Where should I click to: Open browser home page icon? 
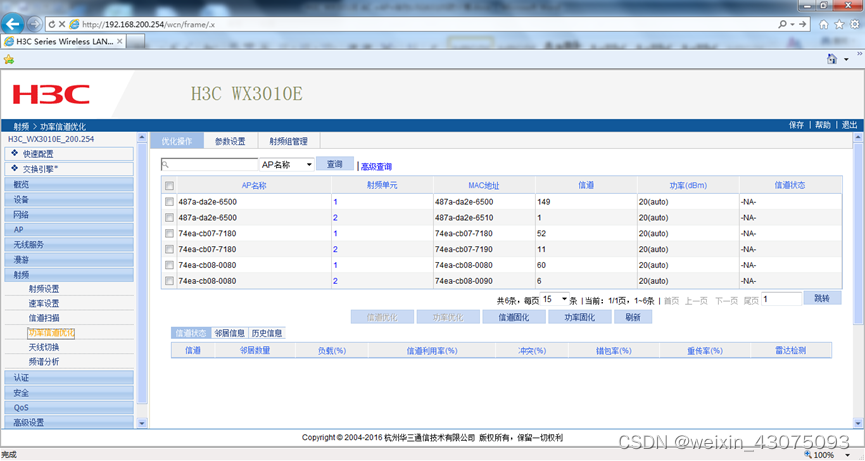coord(824,24)
